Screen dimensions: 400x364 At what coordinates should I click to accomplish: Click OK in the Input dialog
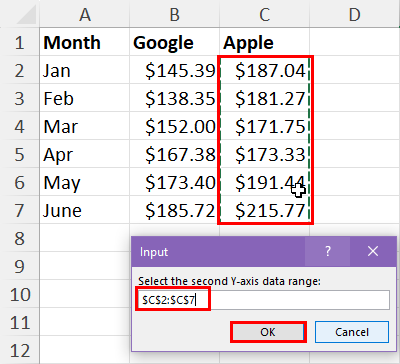click(268, 332)
